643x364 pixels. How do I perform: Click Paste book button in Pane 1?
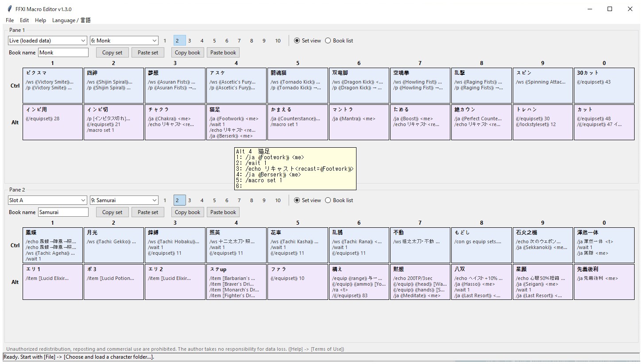[223, 53]
